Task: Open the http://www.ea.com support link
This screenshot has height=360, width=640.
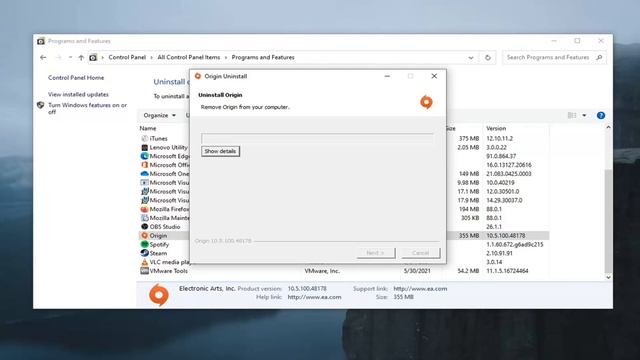Action: click(420, 289)
